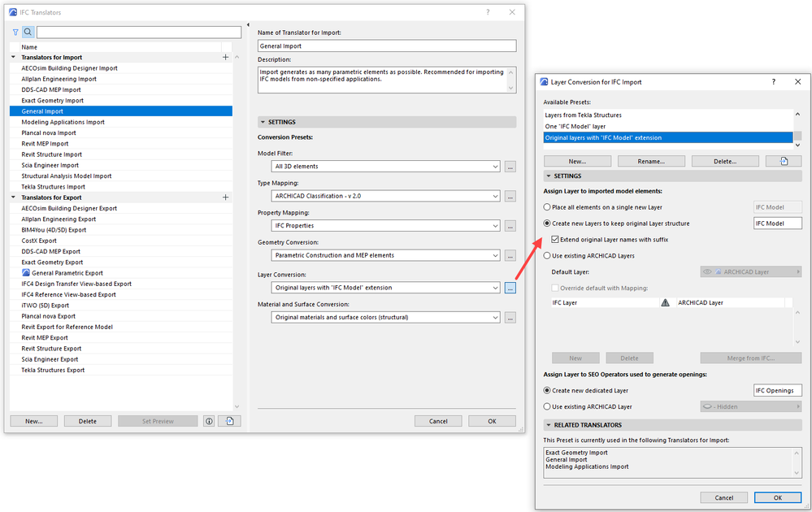Click the magnifier search icon in IFC Translators
Image resolution: width=812 pixels, height=512 pixels.
coord(28,32)
